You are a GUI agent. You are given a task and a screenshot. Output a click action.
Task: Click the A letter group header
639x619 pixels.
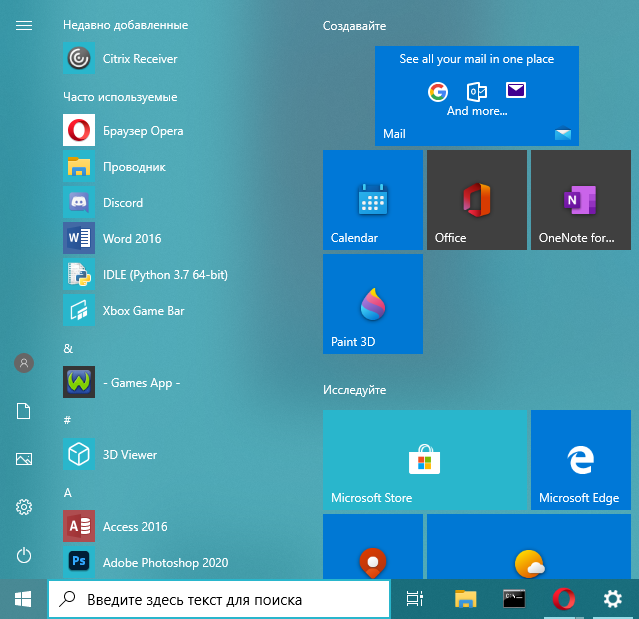68,493
